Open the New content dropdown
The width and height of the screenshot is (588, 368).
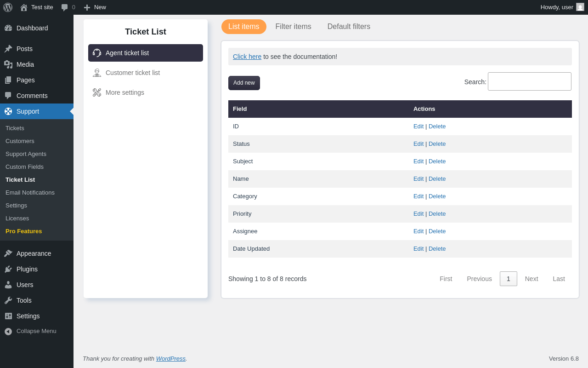95,7
